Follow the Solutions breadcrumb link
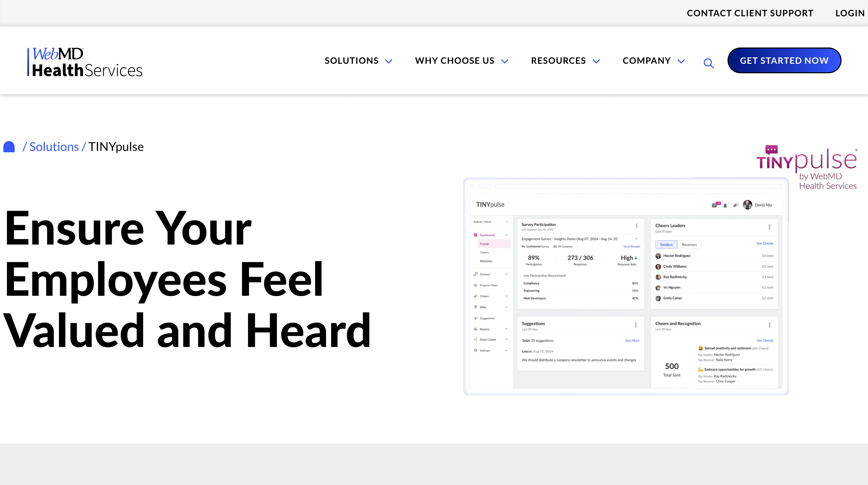 [53, 147]
